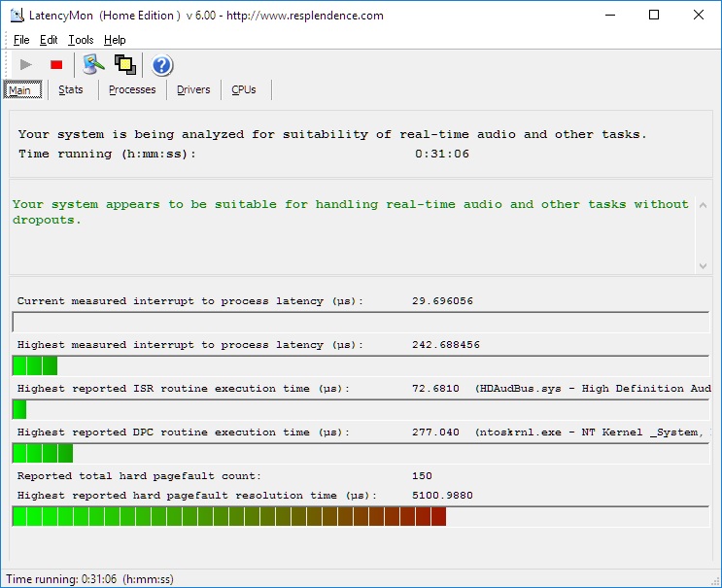This screenshot has height=588, width=722.
Task: Open the Edit menu
Action: [x=49, y=40]
